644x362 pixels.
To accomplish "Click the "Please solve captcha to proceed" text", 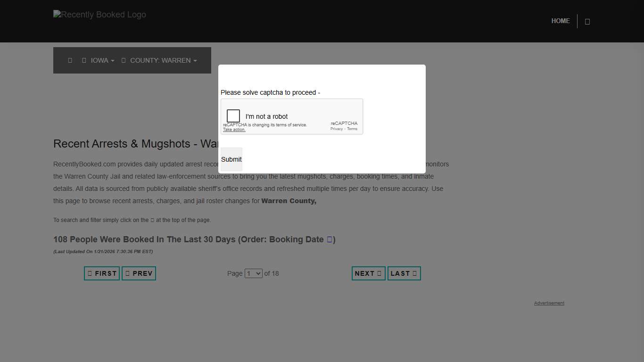I will tap(270, 92).
